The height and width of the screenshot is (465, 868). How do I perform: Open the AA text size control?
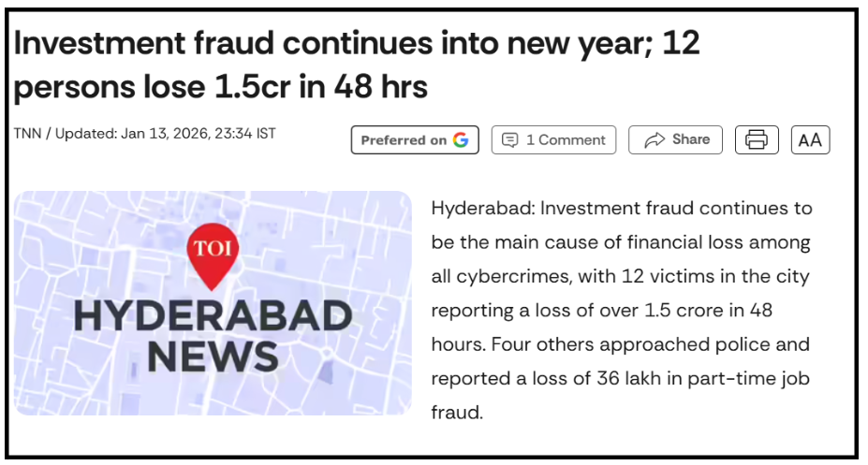pyautogui.click(x=810, y=139)
